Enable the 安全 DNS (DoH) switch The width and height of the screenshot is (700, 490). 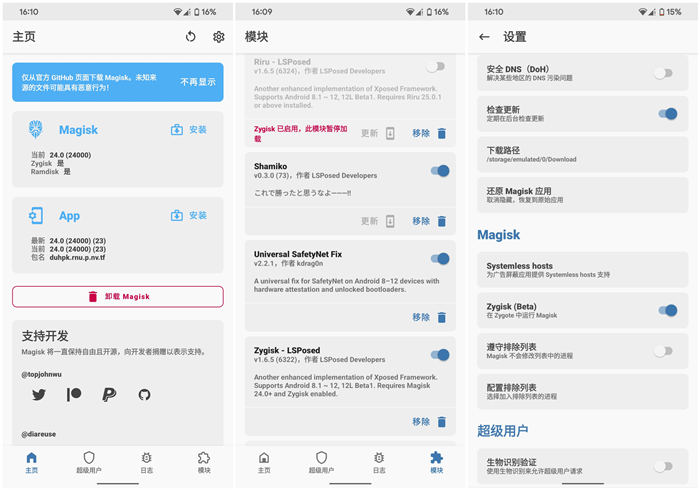pos(663,73)
